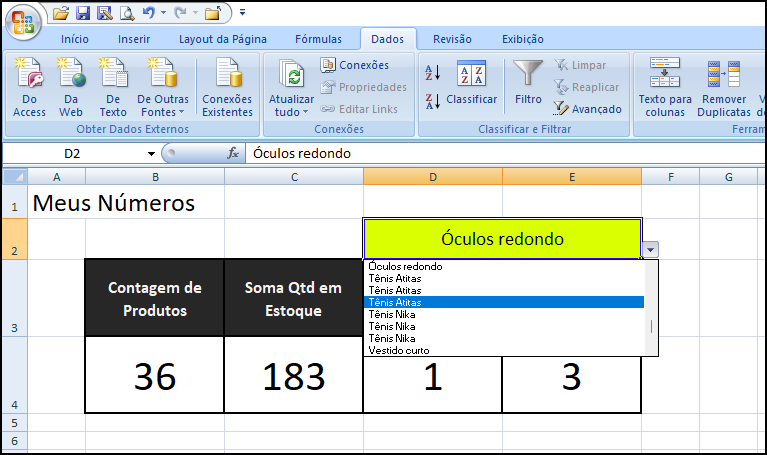Open the Conexões workbook connections
767x455 pixels.
tap(355, 65)
